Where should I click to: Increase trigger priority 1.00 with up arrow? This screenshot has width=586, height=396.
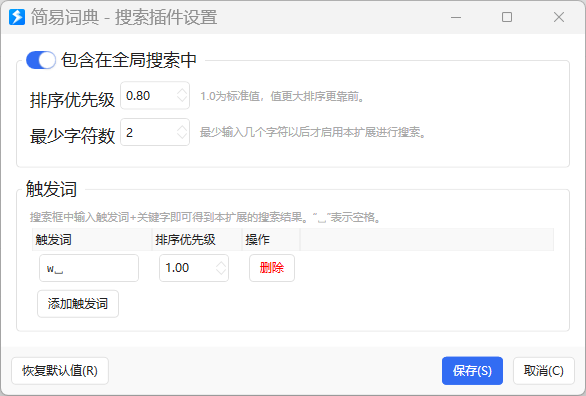tap(221, 264)
